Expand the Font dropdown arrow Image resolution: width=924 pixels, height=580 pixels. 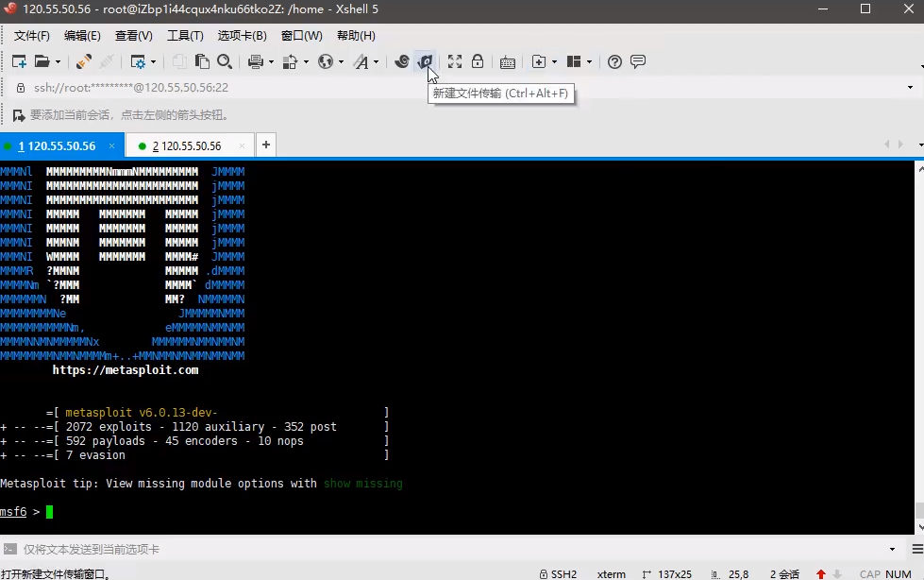[x=376, y=61]
